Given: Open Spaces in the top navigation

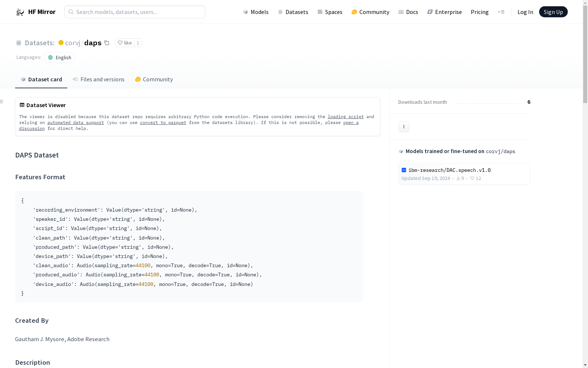Looking at the screenshot, I should 330,12.
